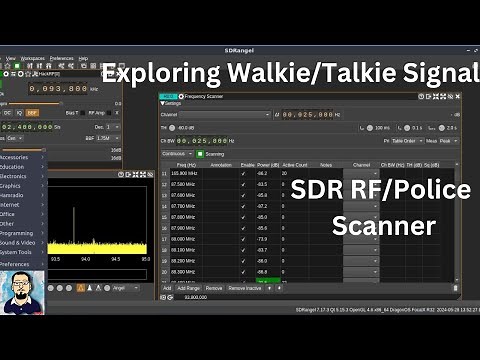
Task: Open the Continuous mode dropdown
Action: click(177, 154)
